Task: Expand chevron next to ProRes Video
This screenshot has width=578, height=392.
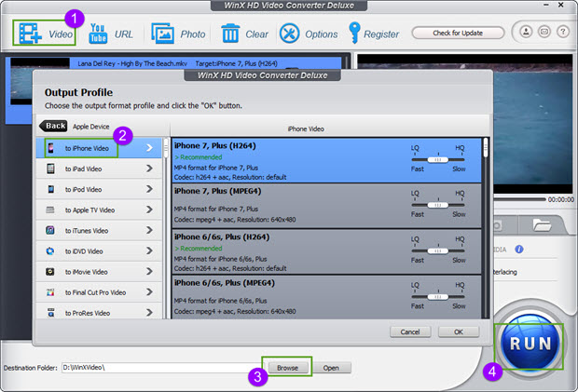Action: coord(149,313)
